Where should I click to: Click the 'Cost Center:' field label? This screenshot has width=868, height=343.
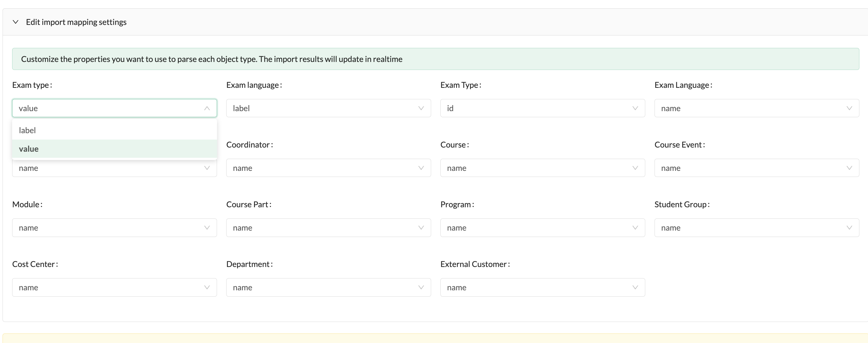(x=35, y=264)
